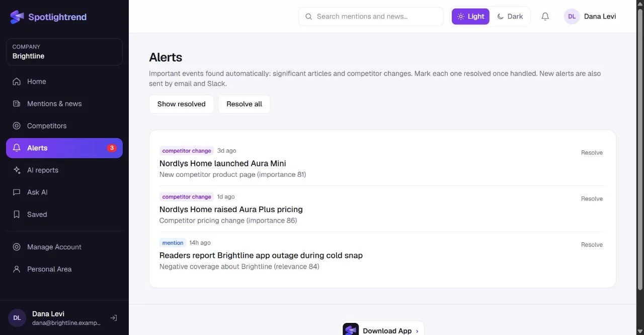This screenshot has height=335, width=644.
Task: Switch to Light theme
Action: [470, 17]
